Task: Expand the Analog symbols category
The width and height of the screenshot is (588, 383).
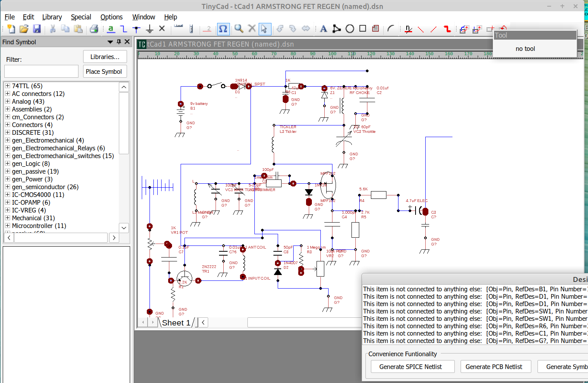Action: (7, 101)
